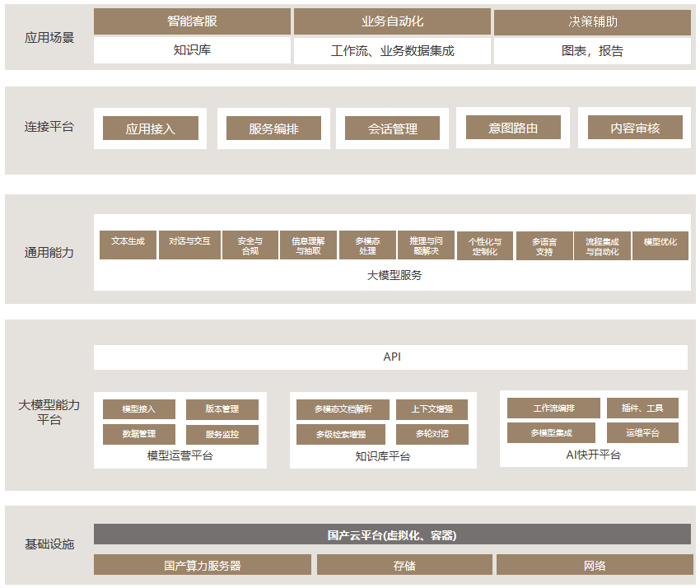Click the 知识库 cell under 智能客服
This screenshot has height=588, width=700.
pyautogui.click(x=192, y=50)
